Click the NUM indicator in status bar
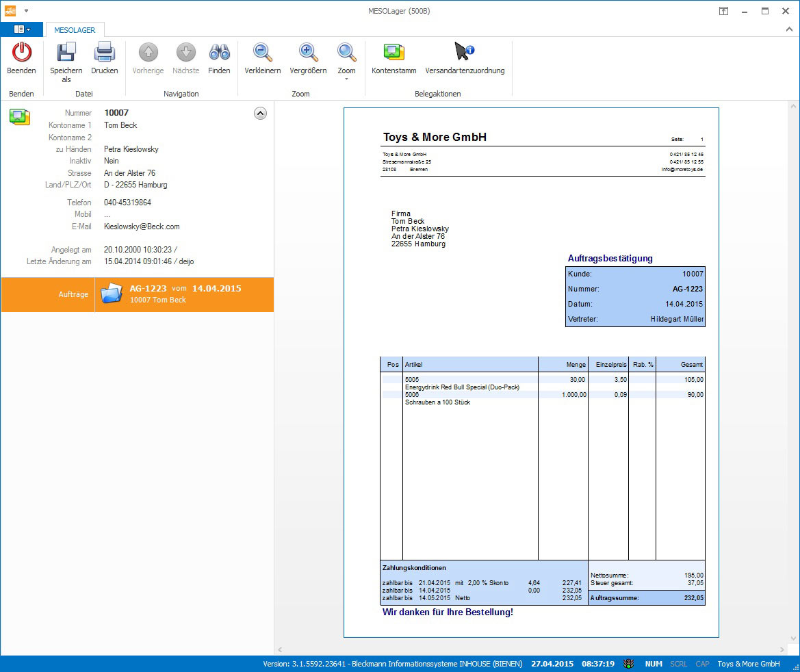800x672 pixels. 654,664
